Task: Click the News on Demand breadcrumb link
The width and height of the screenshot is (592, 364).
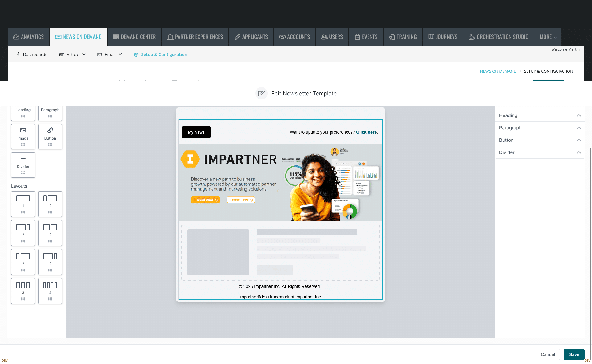Action: click(x=498, y=71)
